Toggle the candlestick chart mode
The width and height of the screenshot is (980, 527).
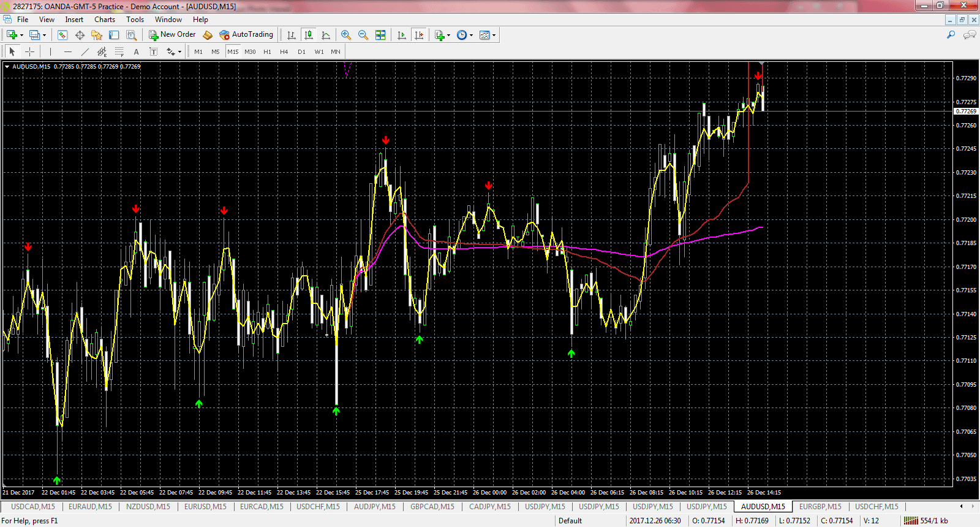click(x=309, y=35)
